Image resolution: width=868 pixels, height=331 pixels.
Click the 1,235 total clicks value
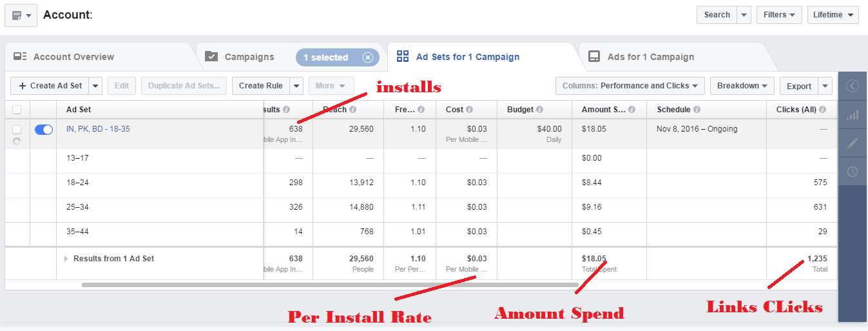coord(817,259)
